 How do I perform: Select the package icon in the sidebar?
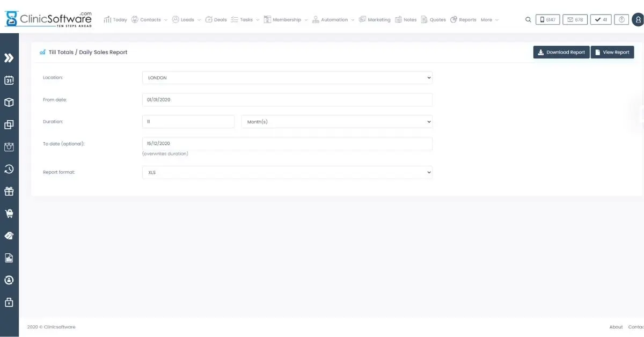(9, 102)
